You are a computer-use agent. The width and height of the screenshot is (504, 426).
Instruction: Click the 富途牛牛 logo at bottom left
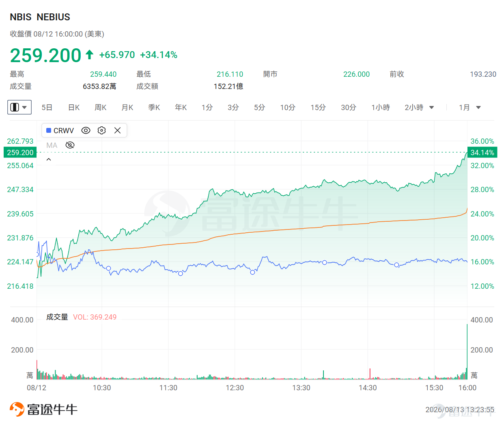[43, 409]
